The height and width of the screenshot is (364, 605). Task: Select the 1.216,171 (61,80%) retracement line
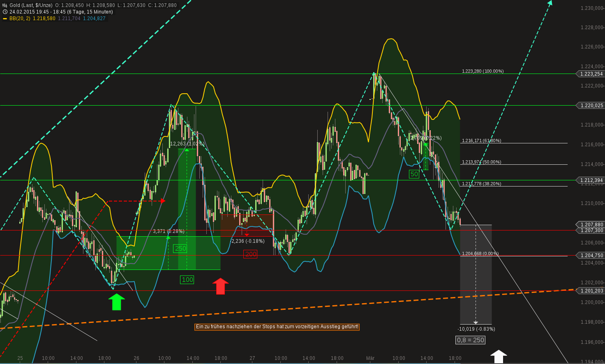tap(482, 141)
